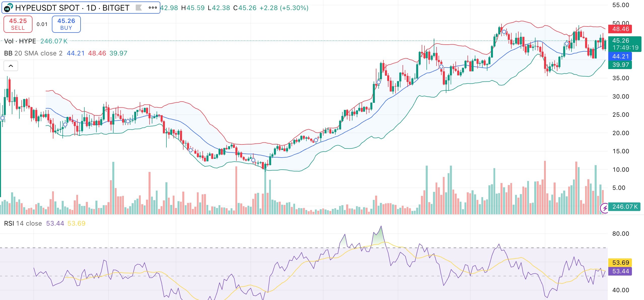Collapse the indicator legend with the chevron button
This screenshot has height=300, width=644.
[11, 66]
